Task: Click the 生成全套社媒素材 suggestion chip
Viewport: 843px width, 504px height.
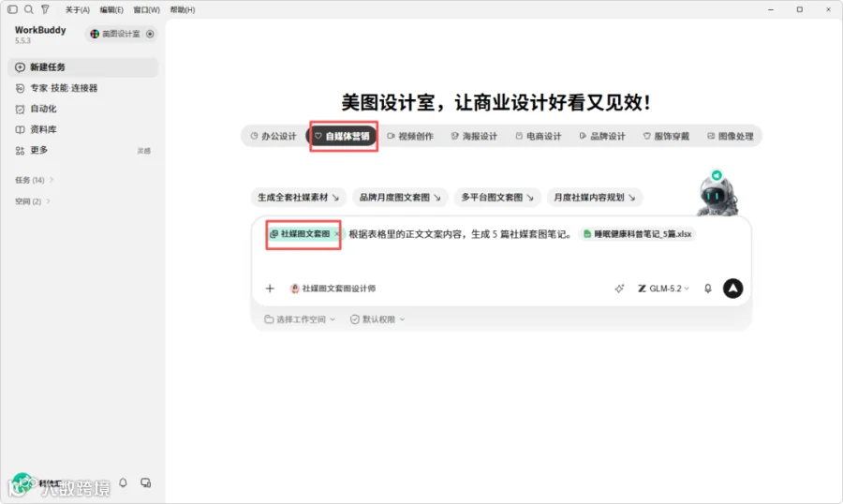Action: click(x=299, y=198)
